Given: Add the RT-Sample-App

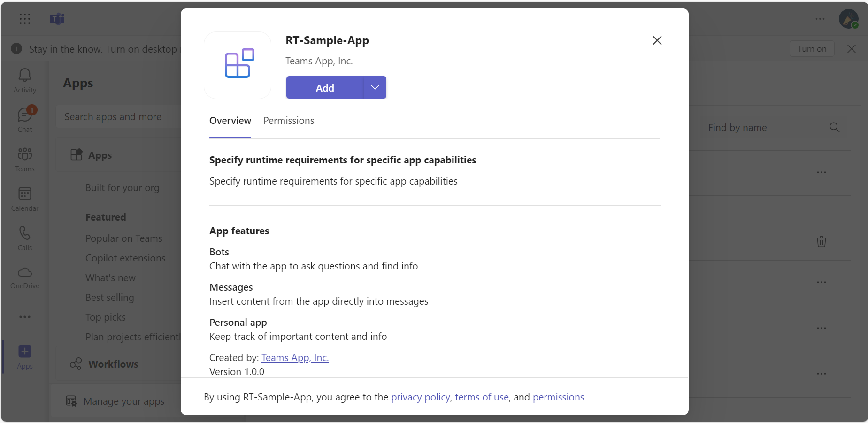Looking at the screenshot, I should pyautogui.click(x=325, y=87).
